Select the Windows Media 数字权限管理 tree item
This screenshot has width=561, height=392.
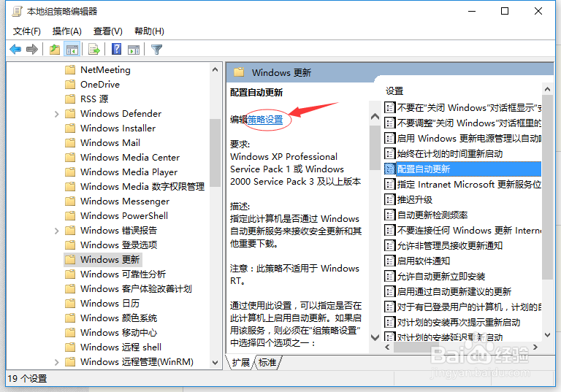(x=142, y=187)
